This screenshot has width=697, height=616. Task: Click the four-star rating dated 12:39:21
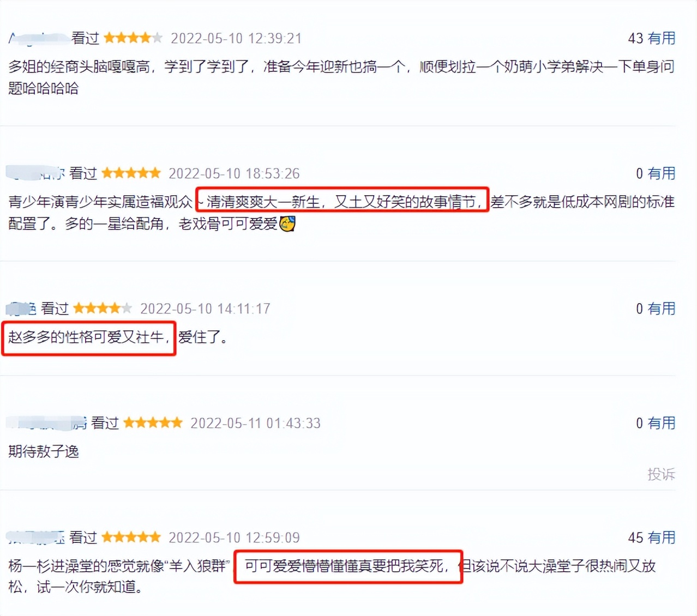(133, 38)
